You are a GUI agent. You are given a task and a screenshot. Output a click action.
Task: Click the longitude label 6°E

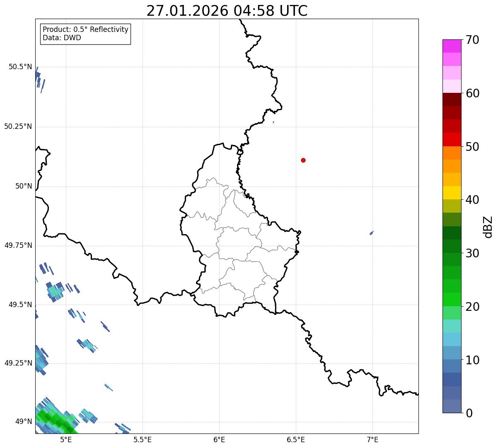coord(219,440)
